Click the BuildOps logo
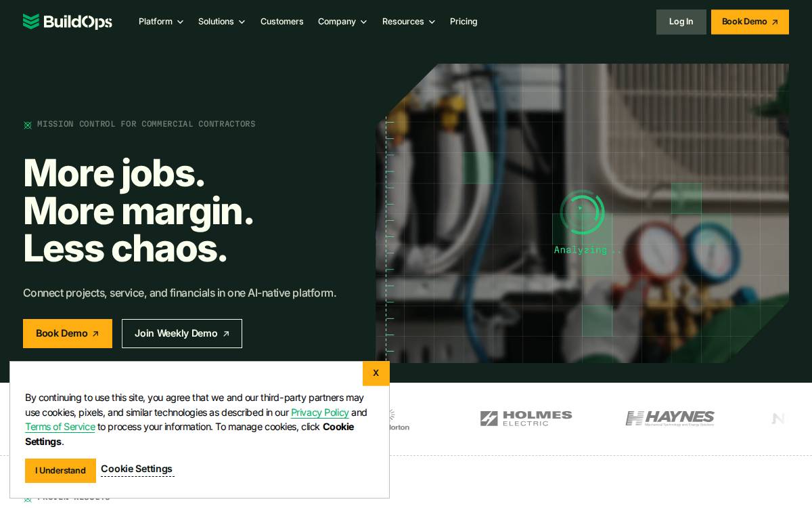 [68, 22]
